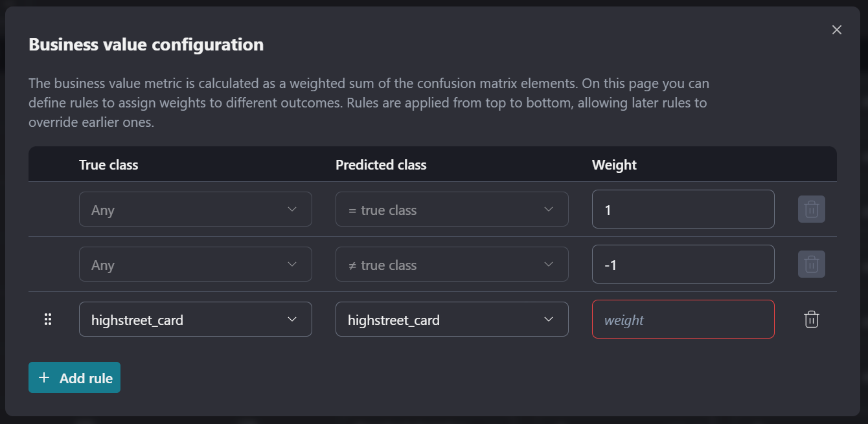Click the "Weight" column header

pyautogui.click(x=614, y=164)
